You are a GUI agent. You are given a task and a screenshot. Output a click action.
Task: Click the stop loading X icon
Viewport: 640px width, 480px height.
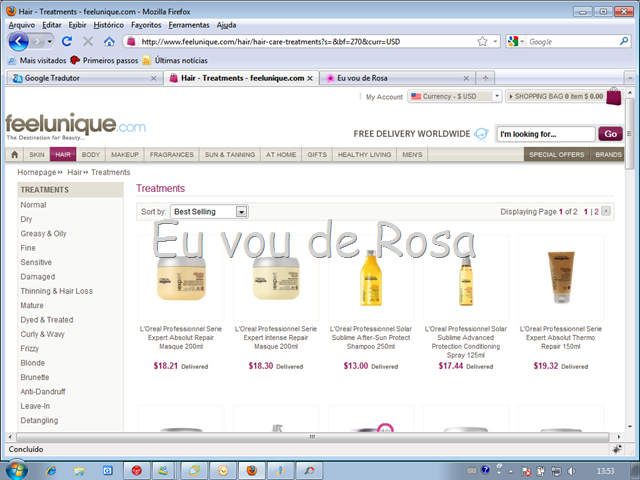[88, 41]
